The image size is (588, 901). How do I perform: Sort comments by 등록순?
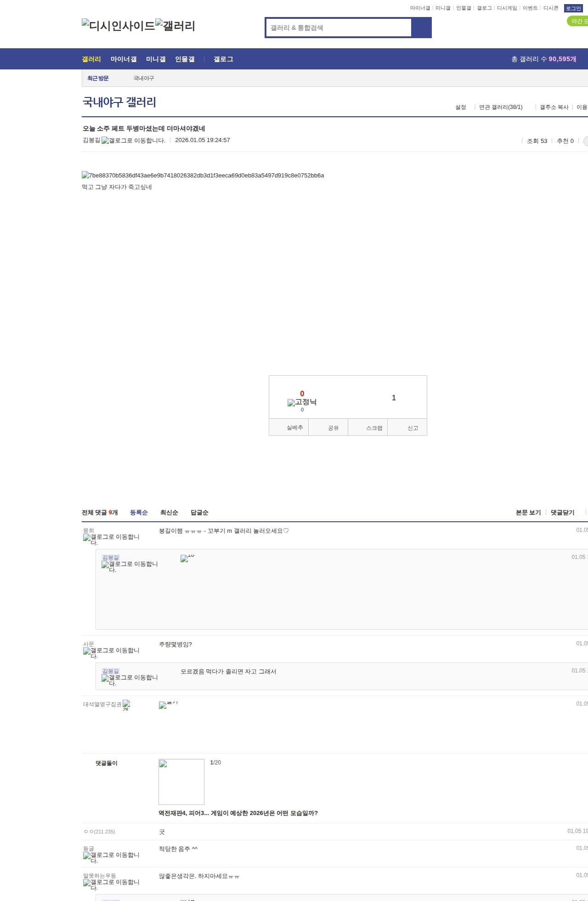139,513
